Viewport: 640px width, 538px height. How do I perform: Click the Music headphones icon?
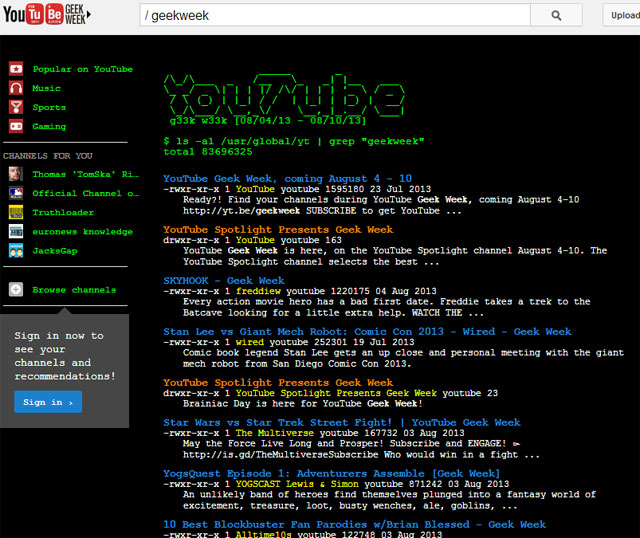[16, 88]
